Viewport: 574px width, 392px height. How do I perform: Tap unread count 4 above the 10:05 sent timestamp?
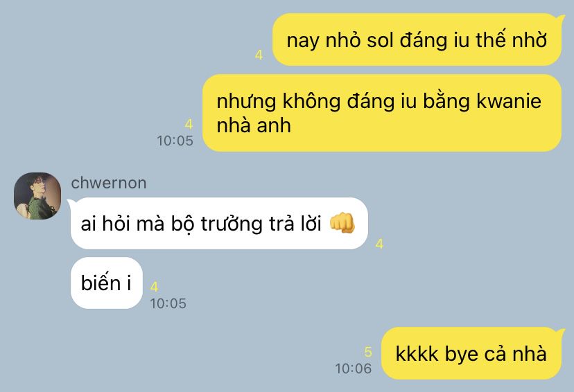point(189,125)
